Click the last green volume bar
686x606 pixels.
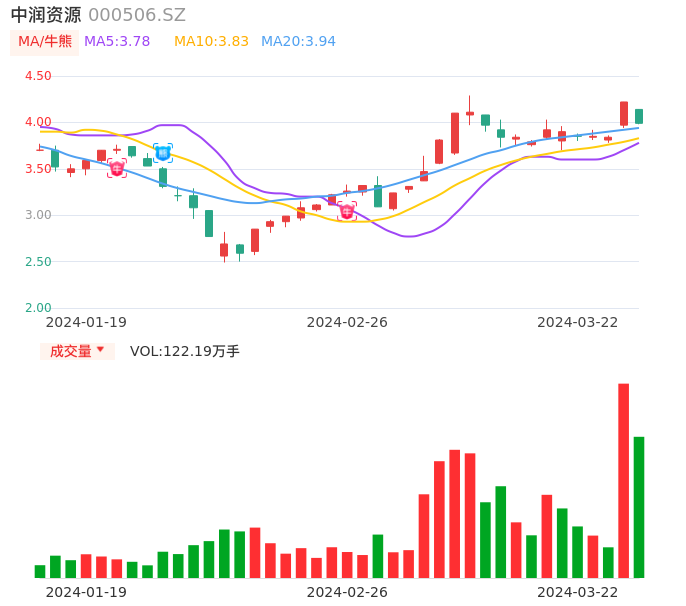tap(639, 507)
